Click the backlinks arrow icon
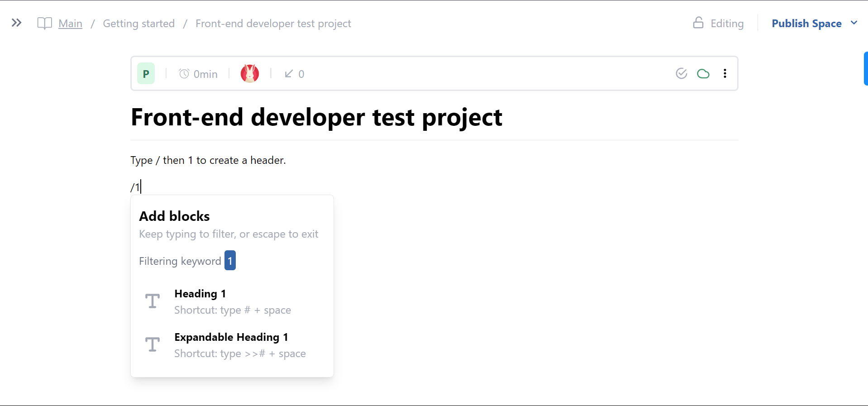The image size is (868, 406). click(289, 73)
